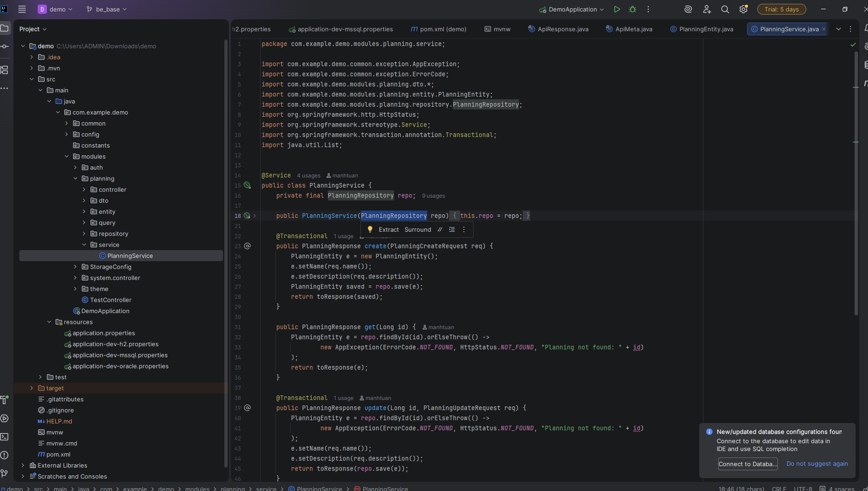Click the lightbulb intention action icon
Image resolution: width=868 pixels, height=491 pixels.
[370, 229]
